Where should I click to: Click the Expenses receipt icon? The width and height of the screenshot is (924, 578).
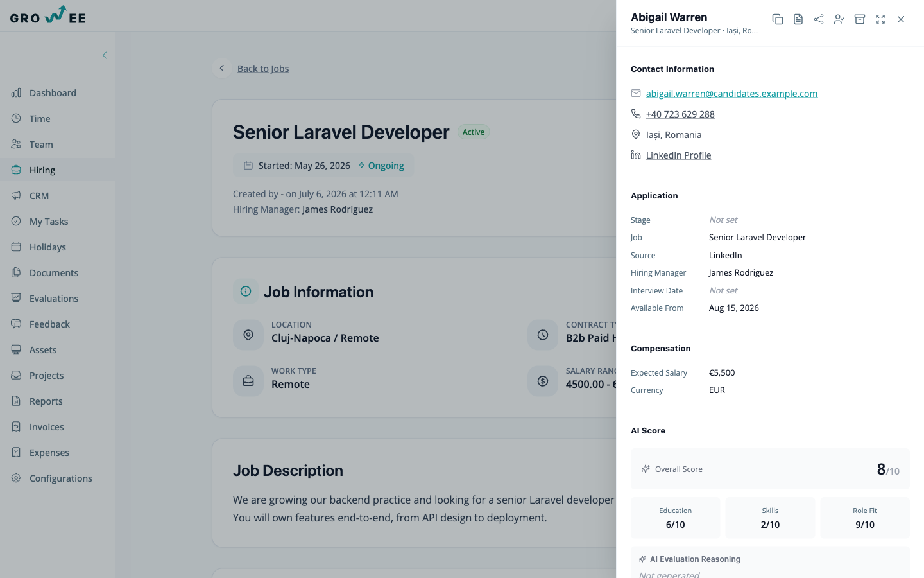16,452
